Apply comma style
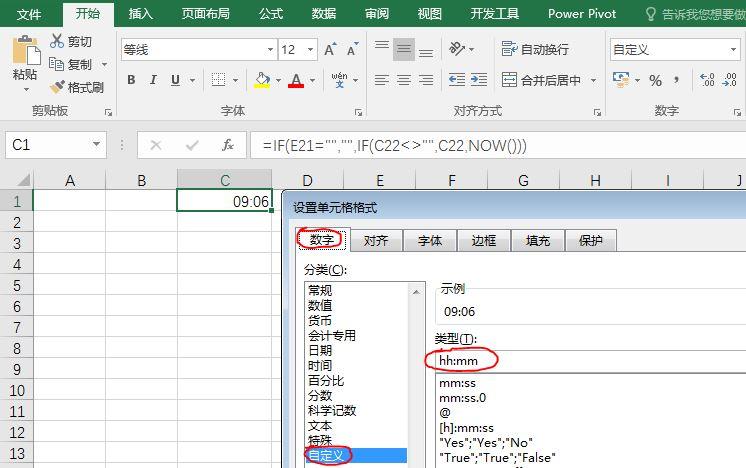This screenshot has width=746, height=468. click(677, 80)
